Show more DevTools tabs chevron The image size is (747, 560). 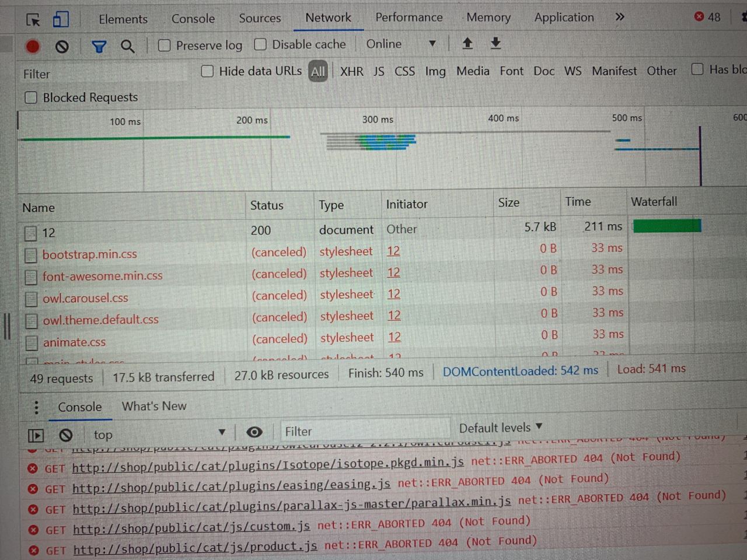(x=620, y=17)
